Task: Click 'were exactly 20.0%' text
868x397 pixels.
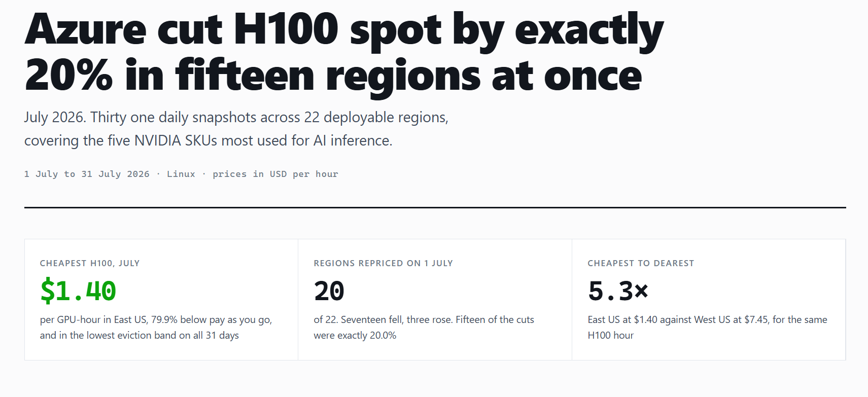Action: tap(355, 336)
